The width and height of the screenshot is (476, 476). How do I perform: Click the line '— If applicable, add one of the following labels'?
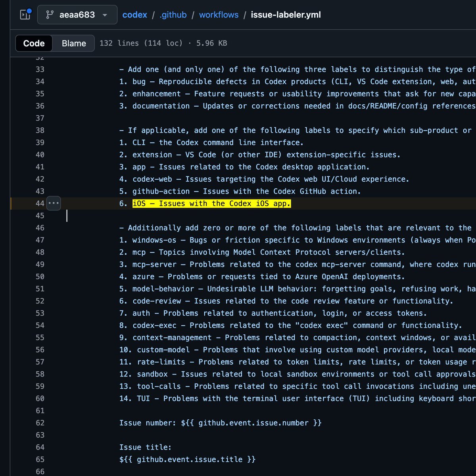pyautogui.click(x=296, y=131)
